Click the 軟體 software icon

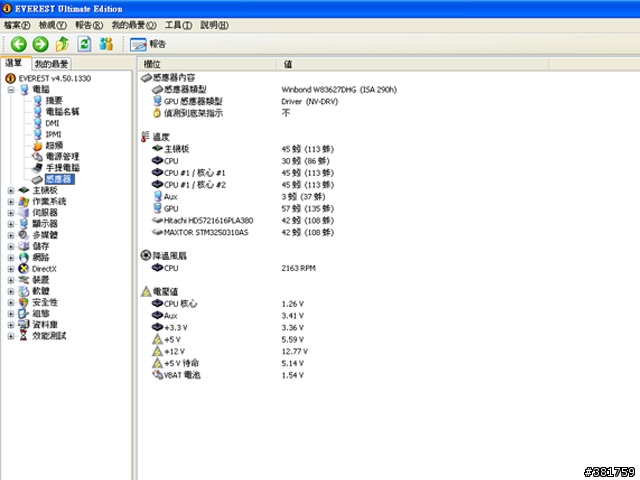(24, 291)
